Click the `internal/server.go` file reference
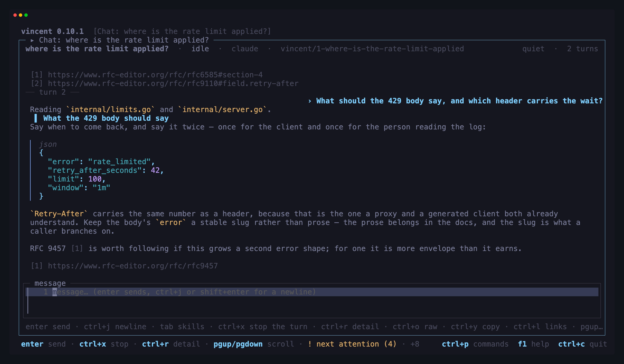The width and height of the screenshot is (624, 364). click(x=223, y=109)
